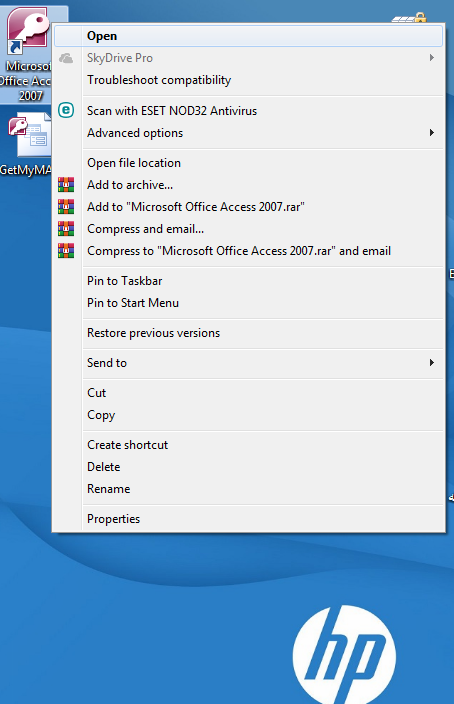
Task: Choose Restore previous versions
Action: 248,333
